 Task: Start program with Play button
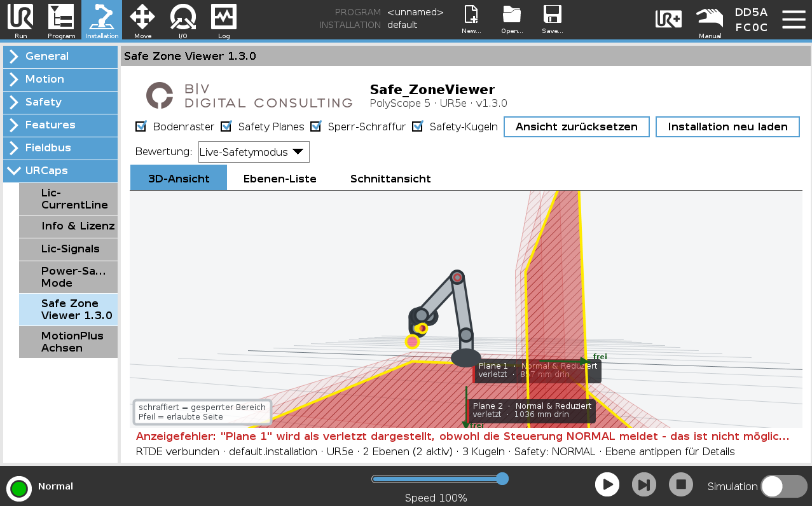pos(607,484)
